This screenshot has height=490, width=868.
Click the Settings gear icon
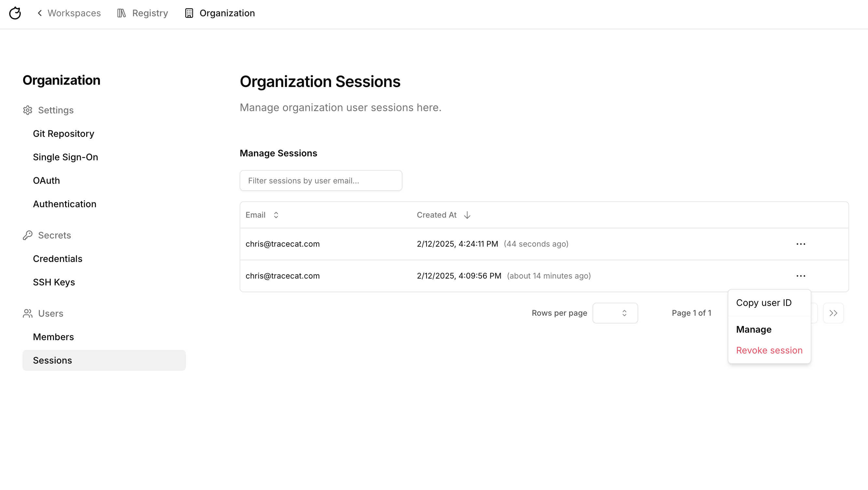[x=28, y=110]
